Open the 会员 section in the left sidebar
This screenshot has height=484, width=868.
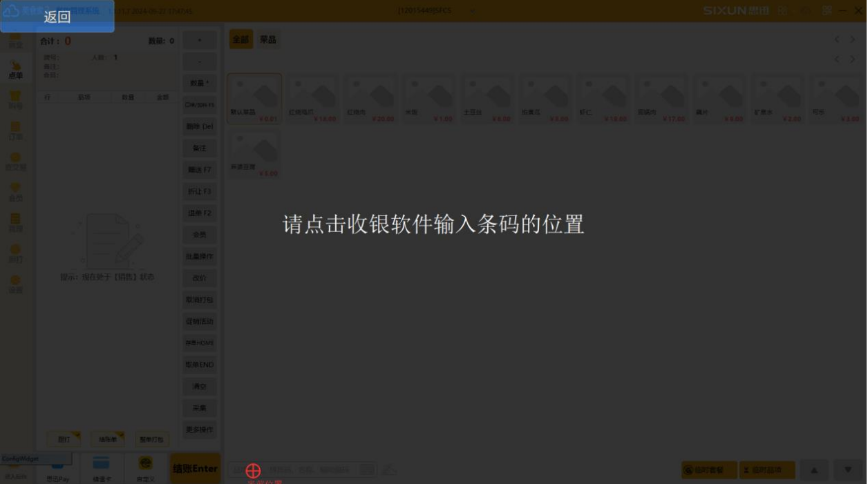point(15,193)
